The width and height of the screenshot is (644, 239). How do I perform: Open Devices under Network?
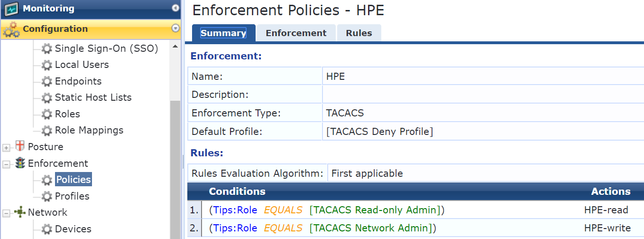pyautogui.click(x=73, y=229)
